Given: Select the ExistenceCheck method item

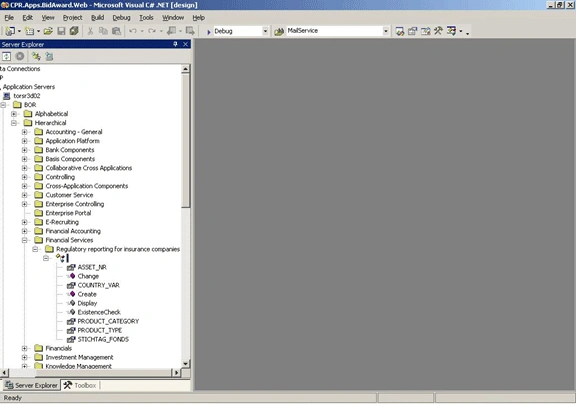Looking at the screenshot, I should (x=99, y=312).
